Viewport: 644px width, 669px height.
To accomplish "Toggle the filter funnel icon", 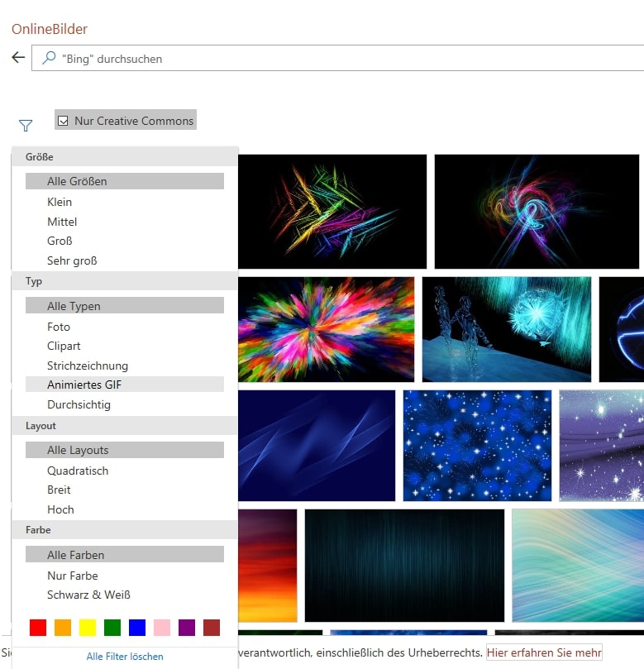I will (26, 126).
